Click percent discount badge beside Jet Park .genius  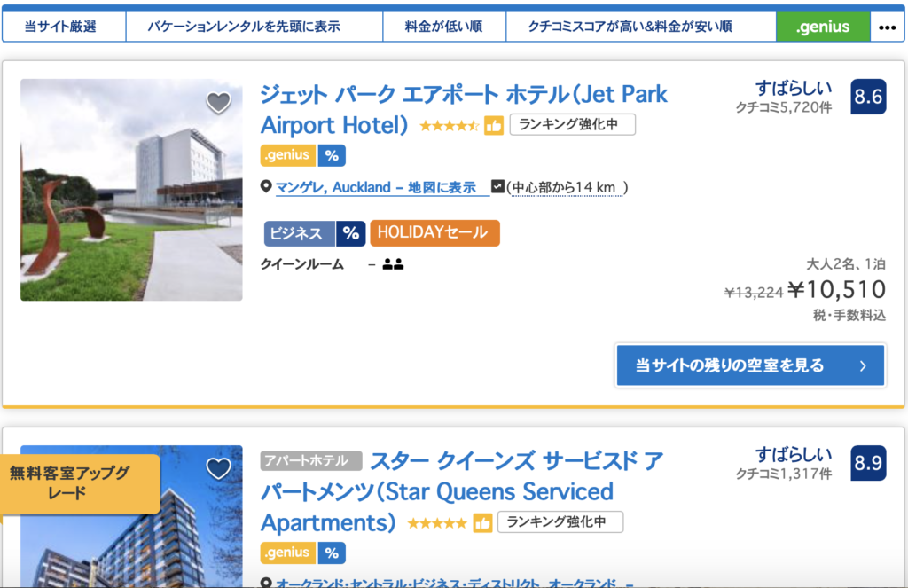[332, 155]
